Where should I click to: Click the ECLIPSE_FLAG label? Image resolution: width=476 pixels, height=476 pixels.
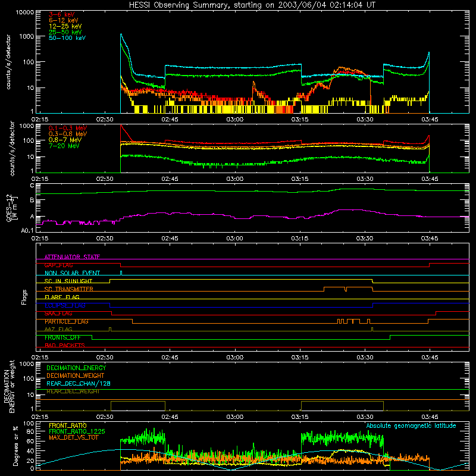(65, 305)
